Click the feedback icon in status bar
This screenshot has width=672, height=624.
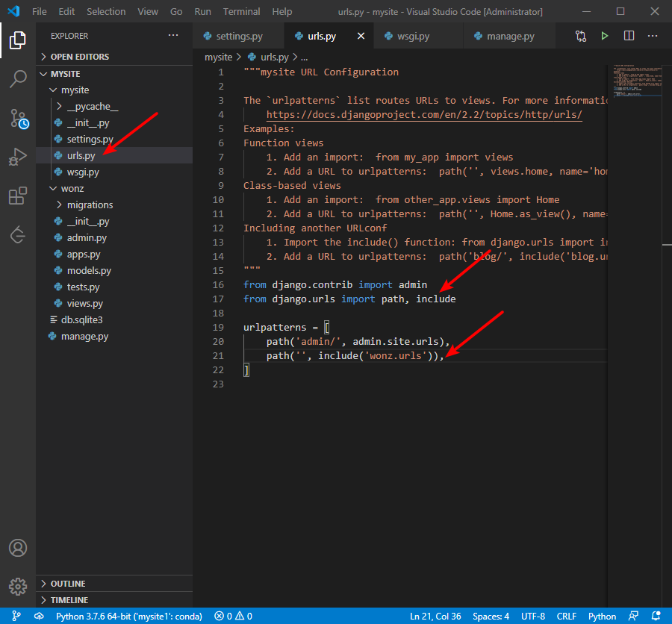coord(633,617)
